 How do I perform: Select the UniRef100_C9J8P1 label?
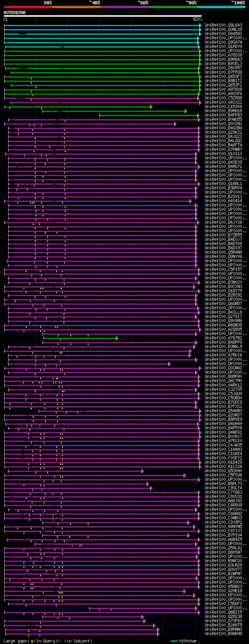pyautogui.click(x=223, y=522)
